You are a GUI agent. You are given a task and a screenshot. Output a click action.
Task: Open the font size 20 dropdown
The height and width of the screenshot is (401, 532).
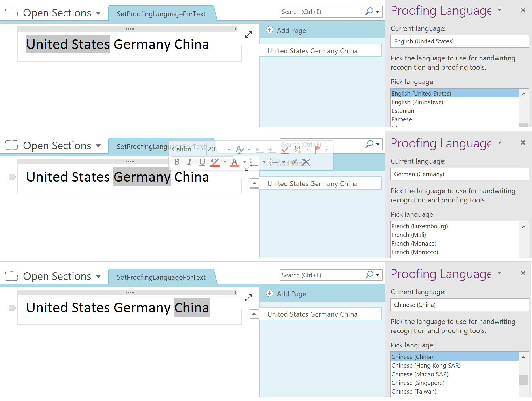point(229,149)
